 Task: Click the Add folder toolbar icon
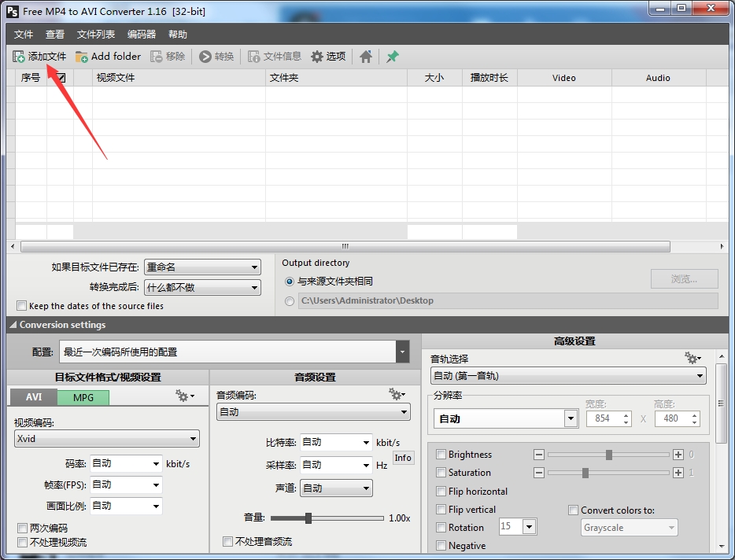click(82, 57)
